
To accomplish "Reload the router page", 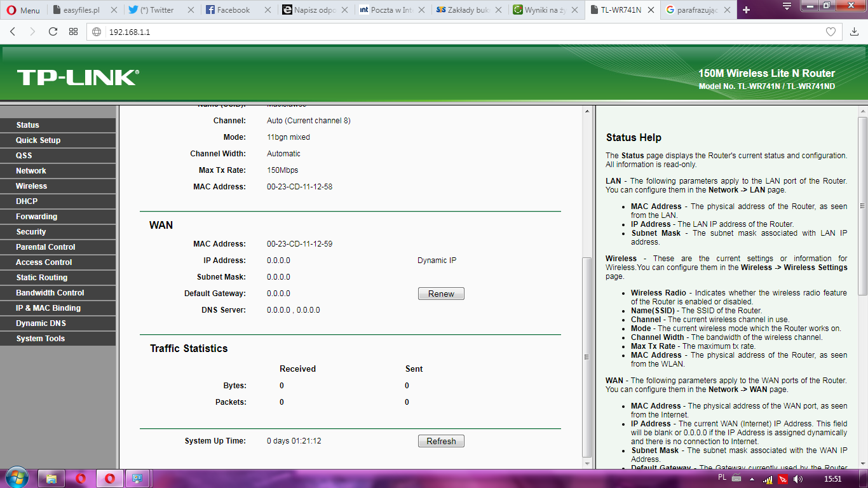I will [x=53, y=32].
